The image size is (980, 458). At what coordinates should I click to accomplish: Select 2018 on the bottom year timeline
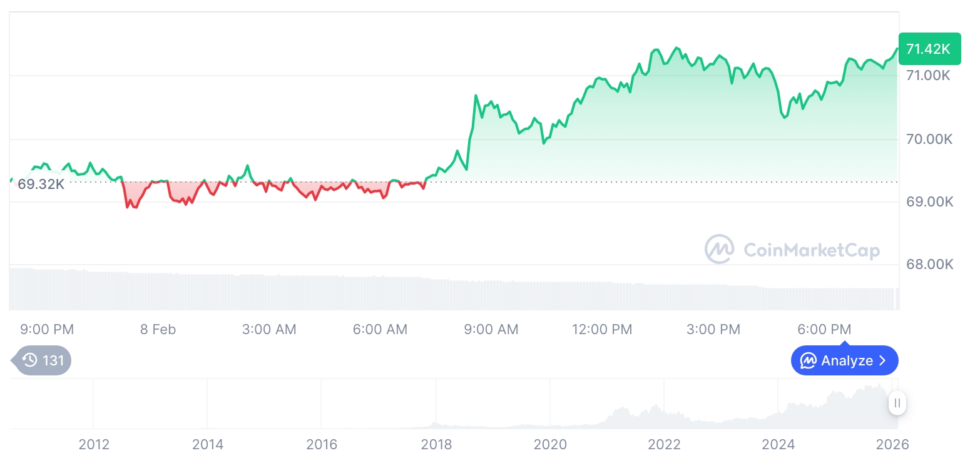coord(436,445)
